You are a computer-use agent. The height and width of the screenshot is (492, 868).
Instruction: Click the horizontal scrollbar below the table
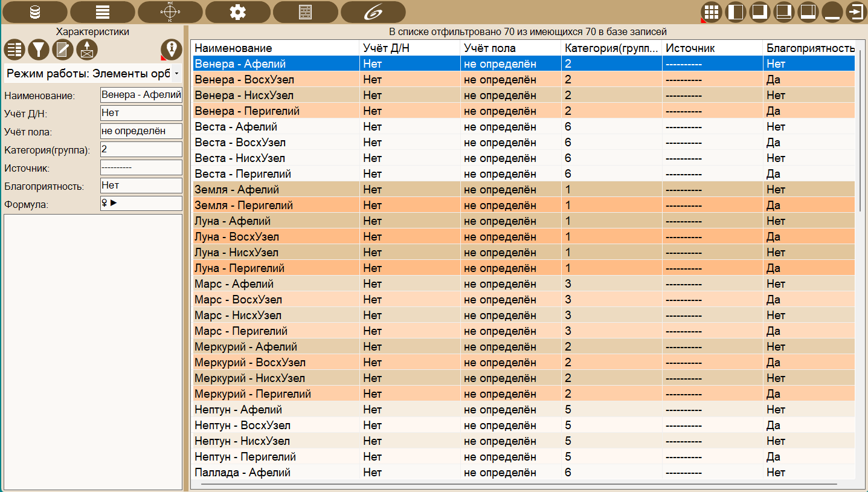click(518, 484)
